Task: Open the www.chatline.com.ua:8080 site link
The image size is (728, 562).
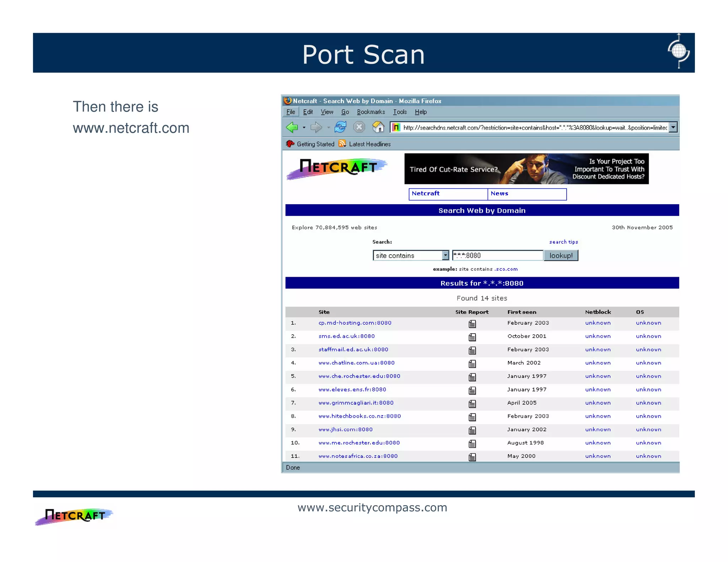Action: pyautogui.click(x=357, y=363)
